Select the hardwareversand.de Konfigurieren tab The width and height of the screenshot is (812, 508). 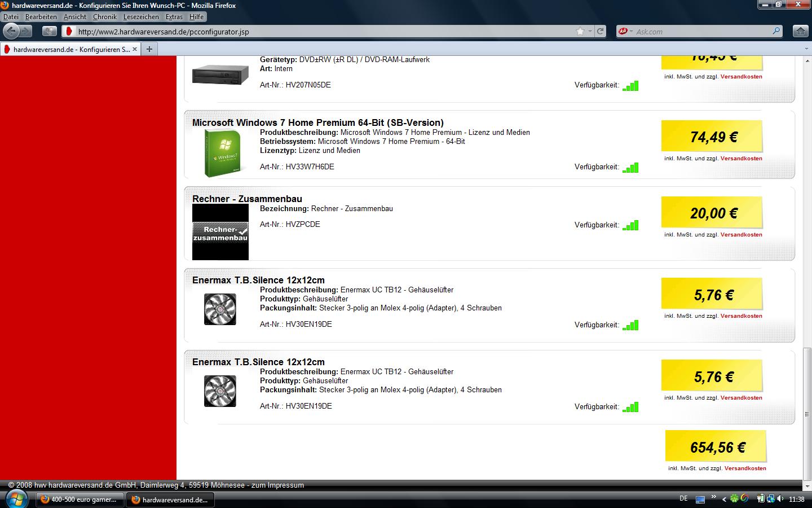tap(70, 49)
